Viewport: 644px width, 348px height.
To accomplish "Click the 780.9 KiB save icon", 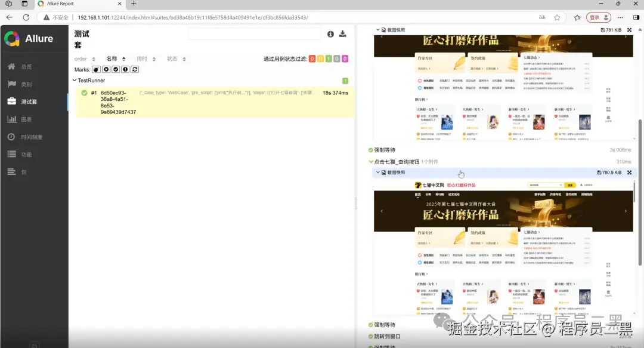I will tap(599, 173).
